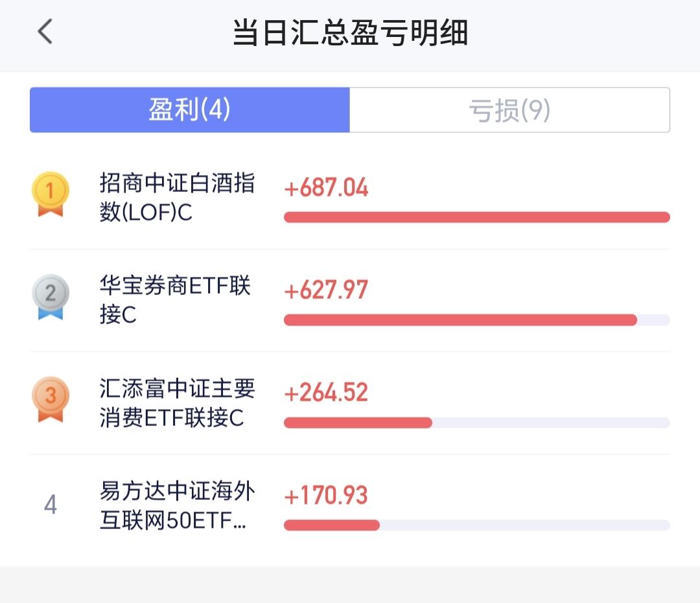The height and width of the screenshot is (603, 700).
Task: Click the bronze third-place medal icon
Action: coord(51,399)
